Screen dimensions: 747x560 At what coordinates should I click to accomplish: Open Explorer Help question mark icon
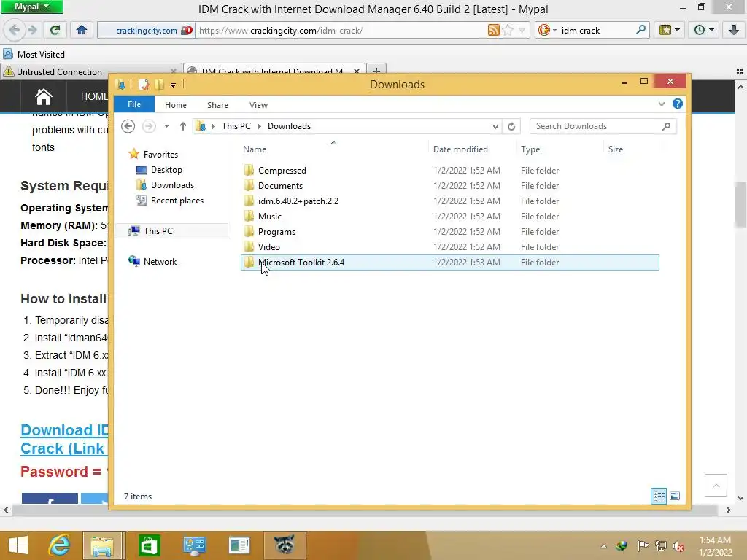[678, 104]
